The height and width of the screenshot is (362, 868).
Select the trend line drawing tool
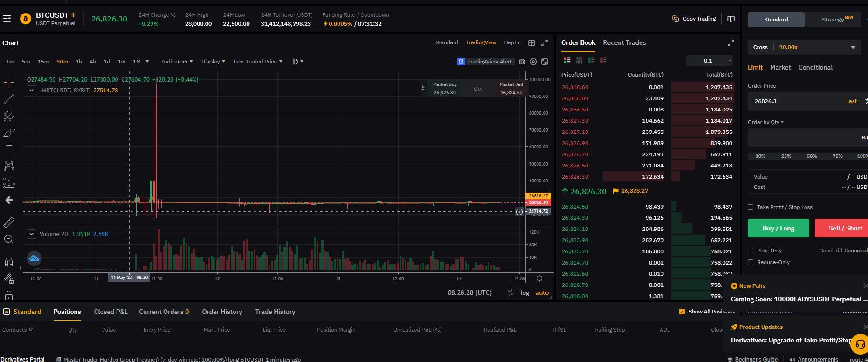click(x=9, y=99)
